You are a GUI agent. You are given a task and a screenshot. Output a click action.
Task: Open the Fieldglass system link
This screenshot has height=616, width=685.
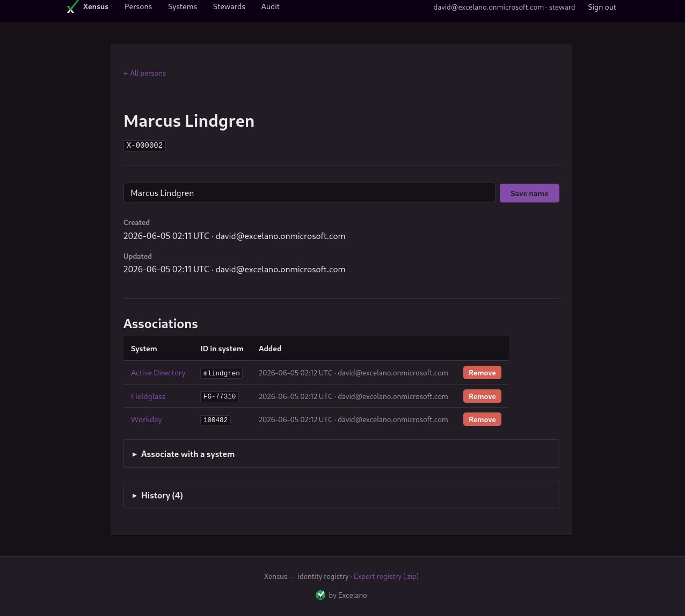point(148,396)
